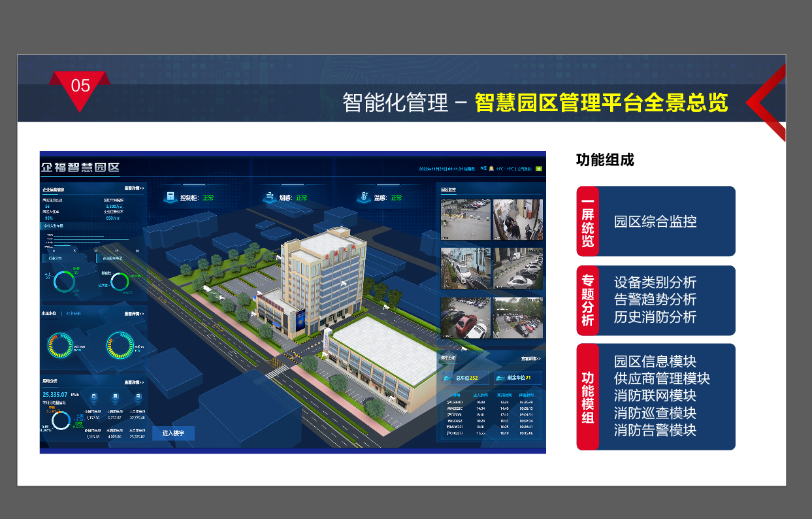Expand 查看详情 in 停车分析 panel
812x519 pixels.
(531, 359)
